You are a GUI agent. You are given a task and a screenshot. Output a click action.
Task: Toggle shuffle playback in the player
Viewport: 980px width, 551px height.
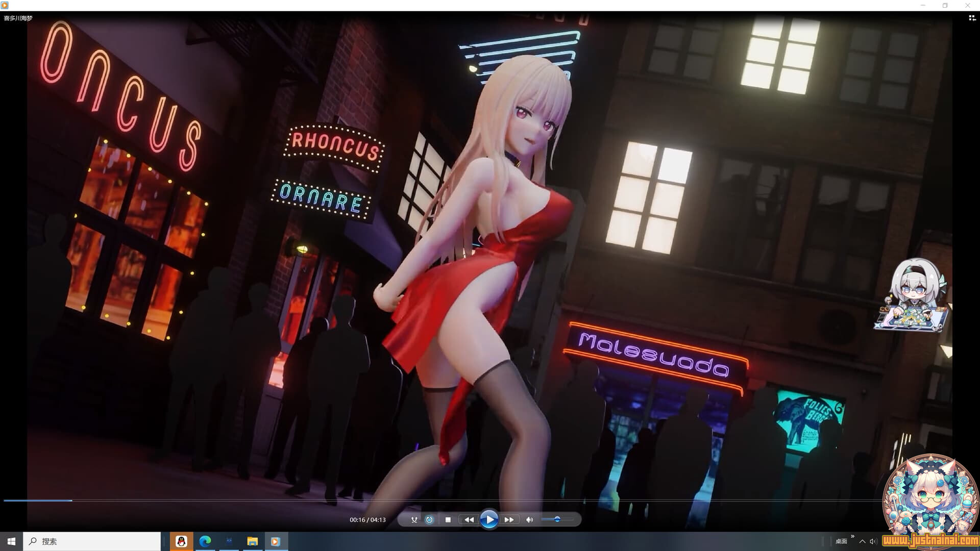[414, 520]
